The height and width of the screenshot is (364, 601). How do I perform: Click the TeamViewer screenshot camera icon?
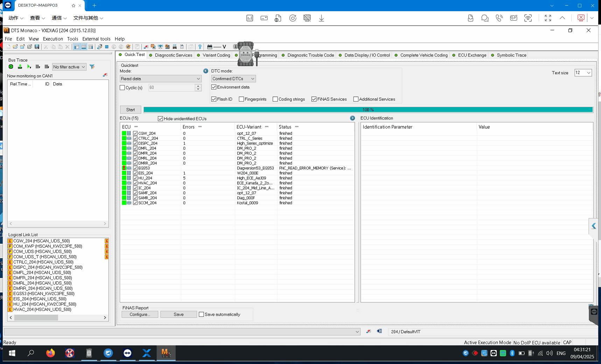tap(528, 18)
